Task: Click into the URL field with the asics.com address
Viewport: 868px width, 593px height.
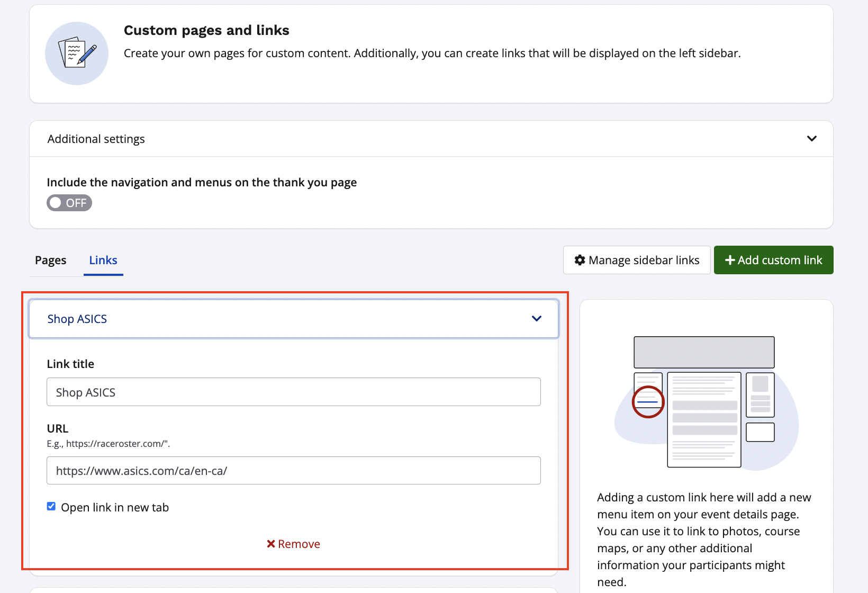Action: 294,471
